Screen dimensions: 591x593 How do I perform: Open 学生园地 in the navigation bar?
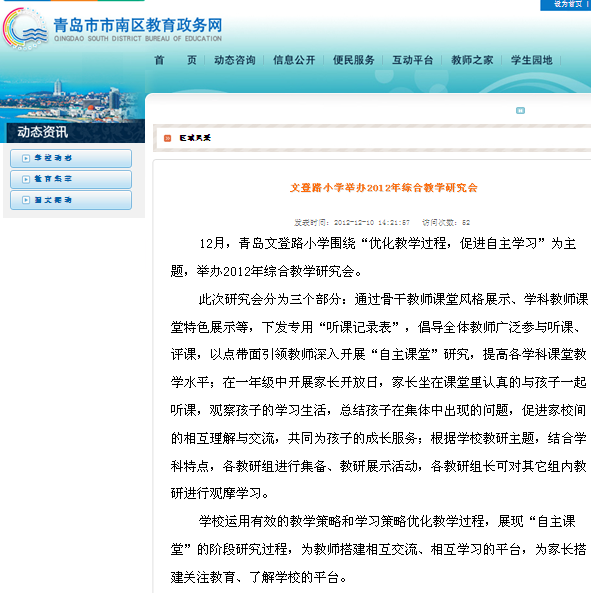tap(532, 60)
